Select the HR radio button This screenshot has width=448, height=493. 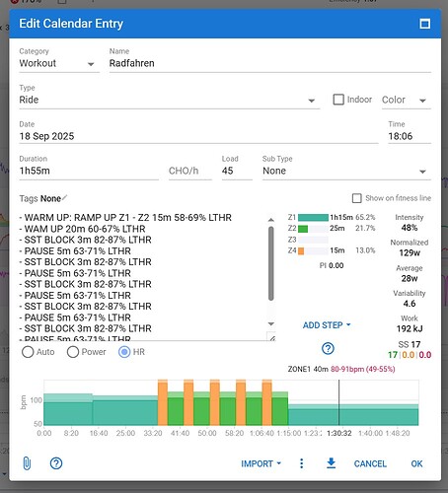pyautogui.click(x=124, y=352)
